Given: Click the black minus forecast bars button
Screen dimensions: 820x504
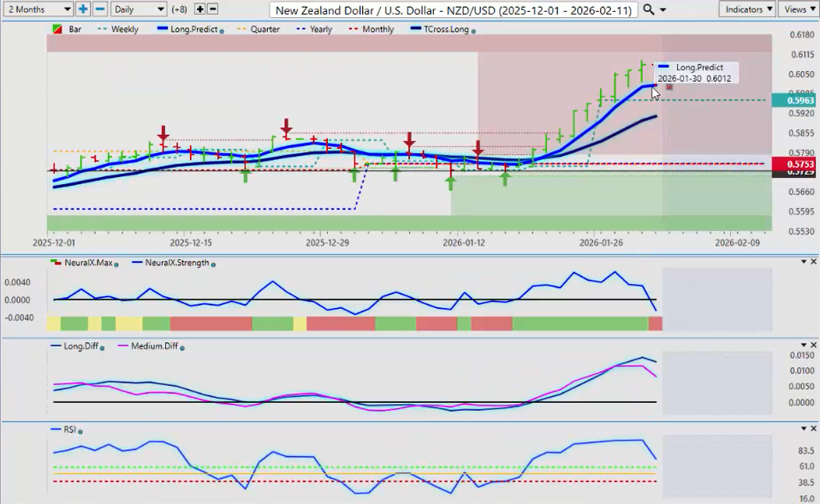Looking at the screenshot, I should point(212,9).
